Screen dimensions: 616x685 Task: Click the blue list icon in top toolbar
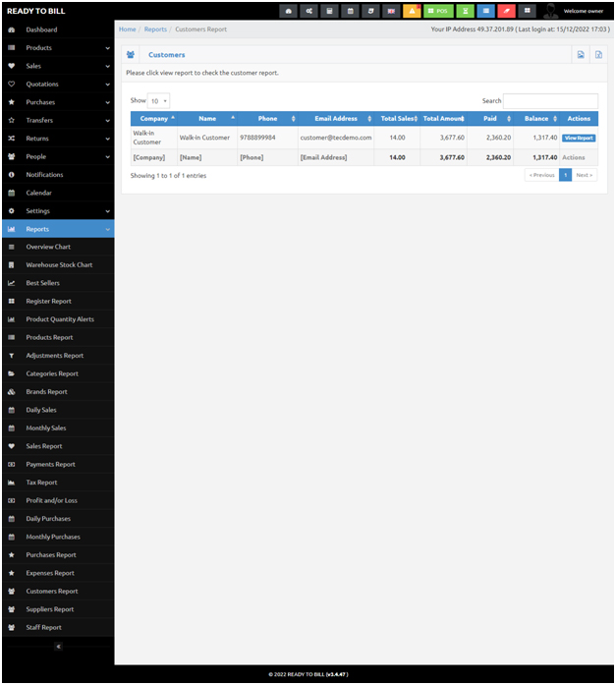(486, 11)
